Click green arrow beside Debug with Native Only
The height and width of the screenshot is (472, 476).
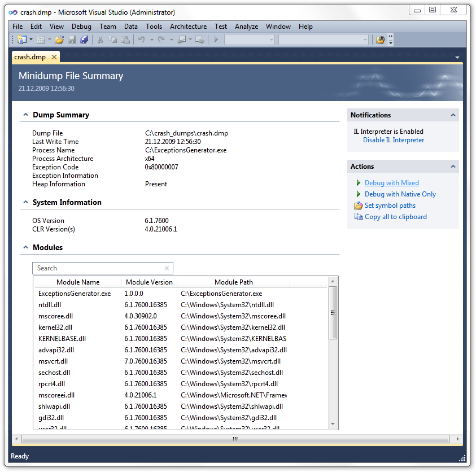click(x=359, y=194)
